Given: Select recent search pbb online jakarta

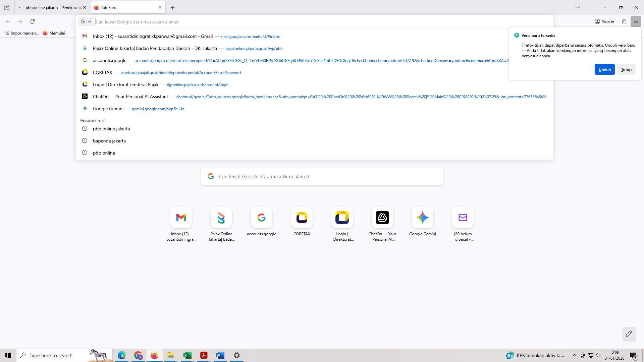Looking at the screenshot, I should pos(111,129).
